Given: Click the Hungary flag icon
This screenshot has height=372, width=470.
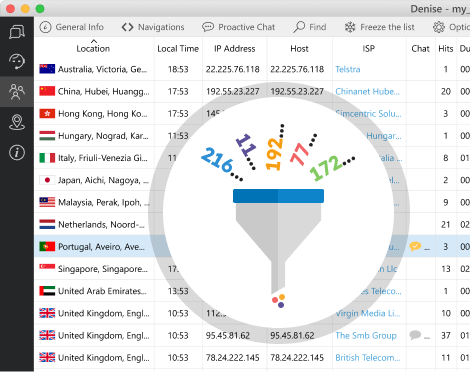Looking at the screenshot, I should pos(47,136).
